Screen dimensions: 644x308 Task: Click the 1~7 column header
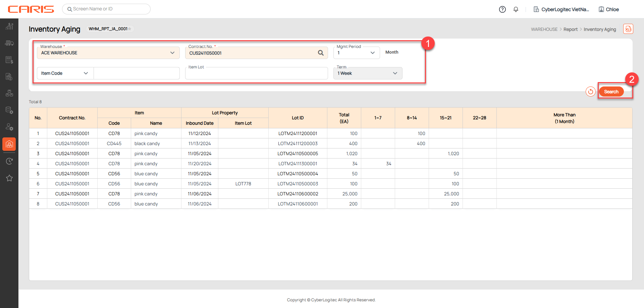click(378, 118)
